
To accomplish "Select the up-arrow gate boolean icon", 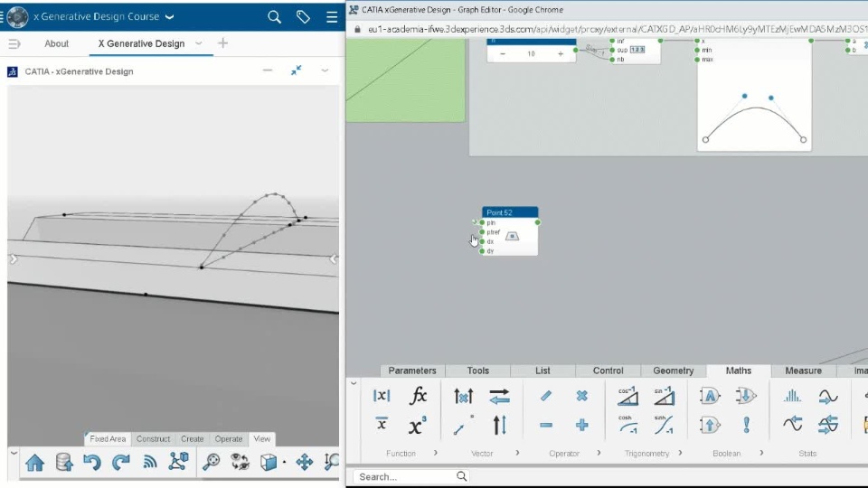I will point(710,425).
